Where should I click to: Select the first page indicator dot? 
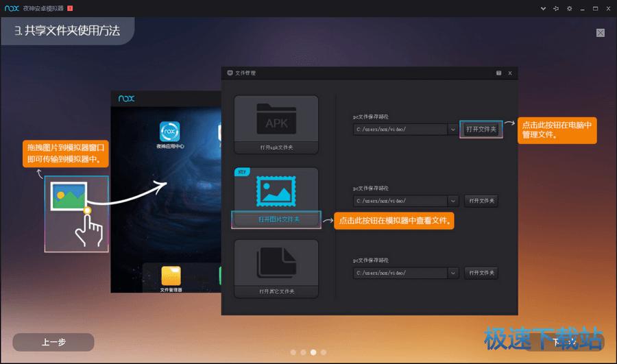[x=293, y=352]
